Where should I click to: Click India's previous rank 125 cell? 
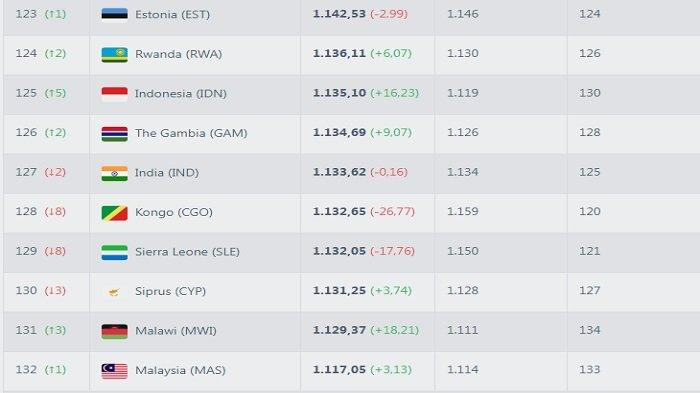point(589,172)
